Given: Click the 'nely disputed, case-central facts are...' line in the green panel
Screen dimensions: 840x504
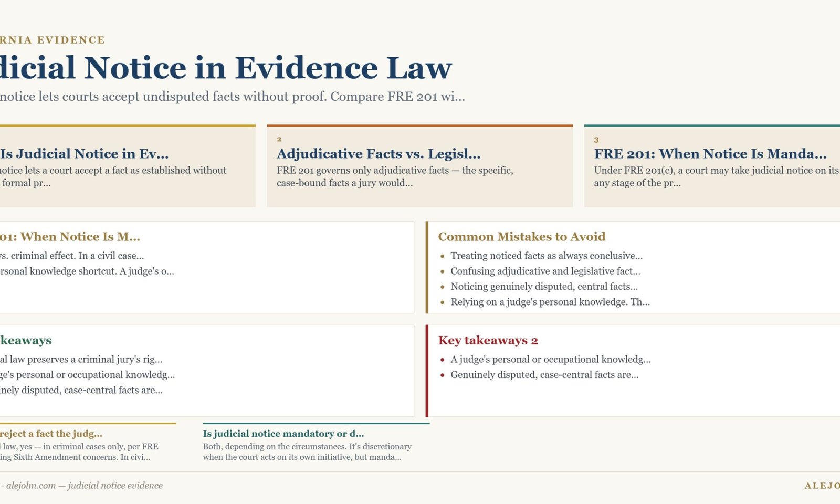Looking at the screenshot, I should [81, 390].
